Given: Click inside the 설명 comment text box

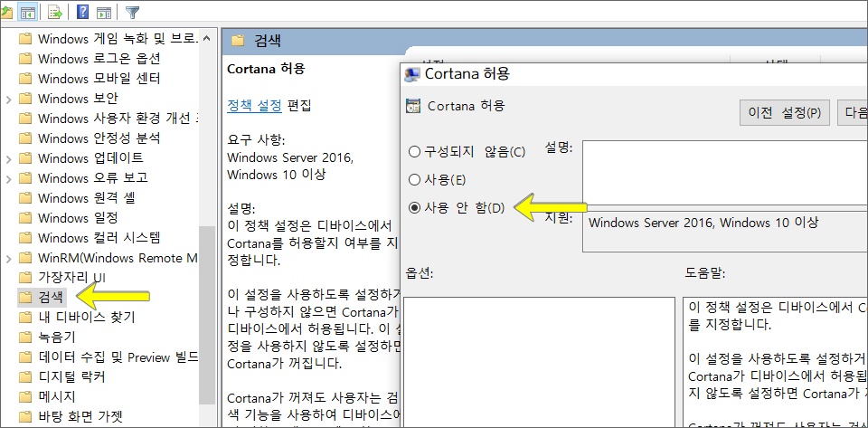Looking at the screenshot, I should click(x=725, y=172).
